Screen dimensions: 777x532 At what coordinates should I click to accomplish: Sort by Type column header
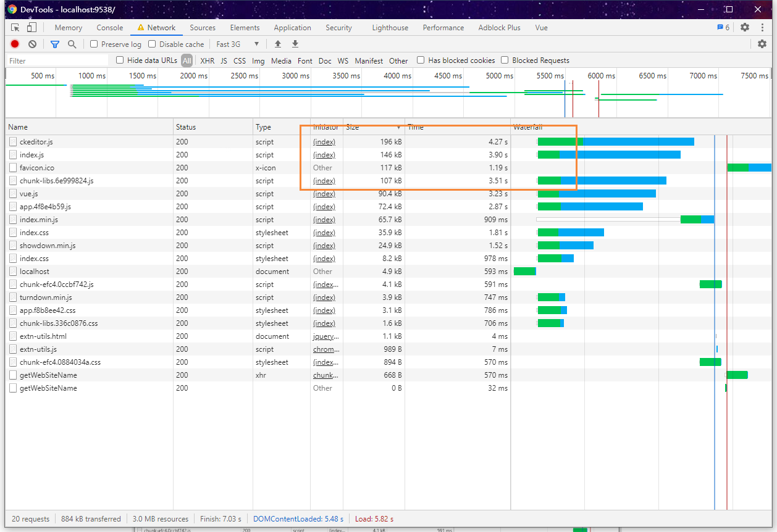(282, 127)
